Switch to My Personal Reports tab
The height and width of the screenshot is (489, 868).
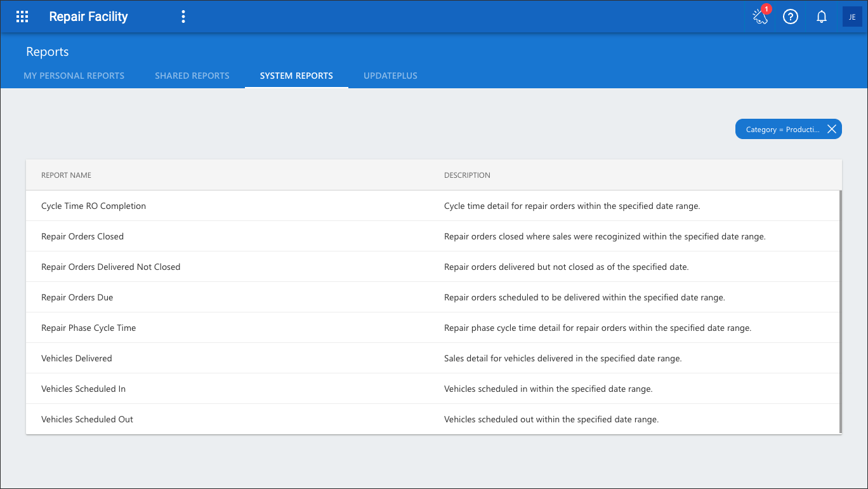point(74,76)
